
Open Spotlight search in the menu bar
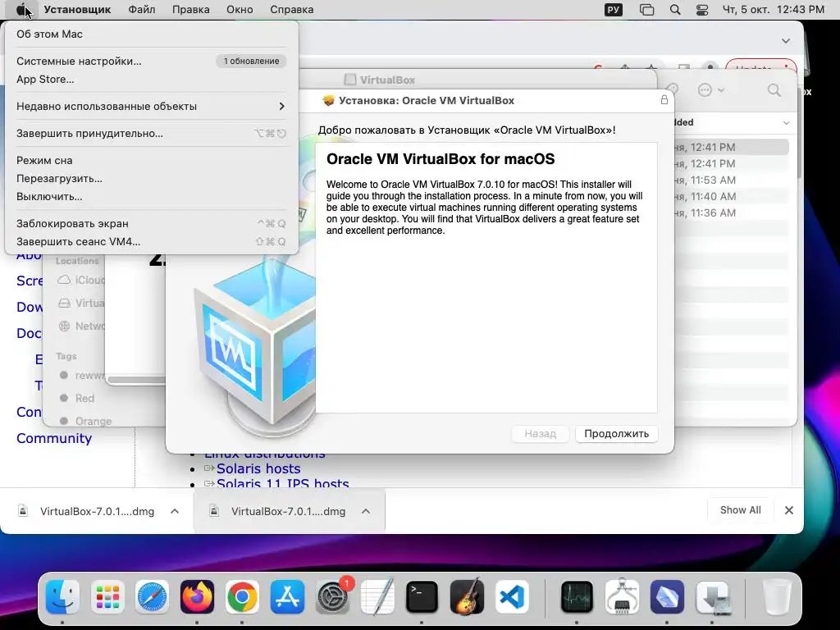675,10
